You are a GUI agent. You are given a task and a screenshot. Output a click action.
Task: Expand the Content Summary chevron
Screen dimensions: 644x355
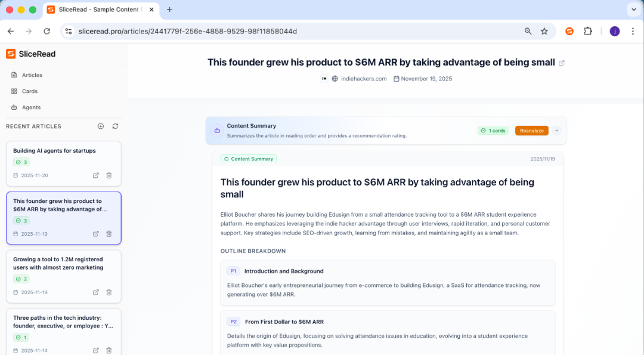coord(557,131)
